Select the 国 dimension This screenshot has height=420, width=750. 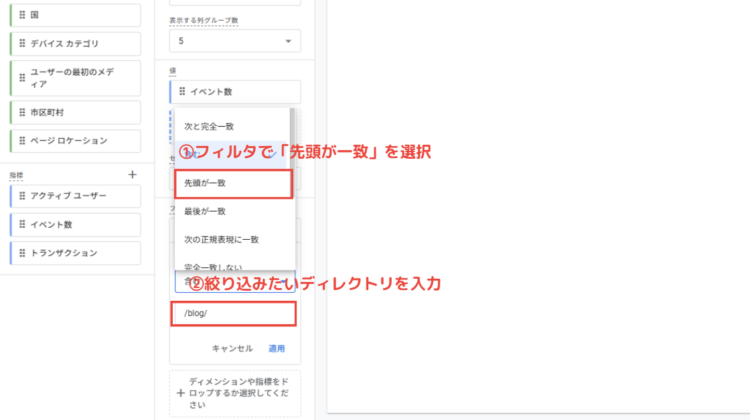pyautogui.click(x=75, y=15)
